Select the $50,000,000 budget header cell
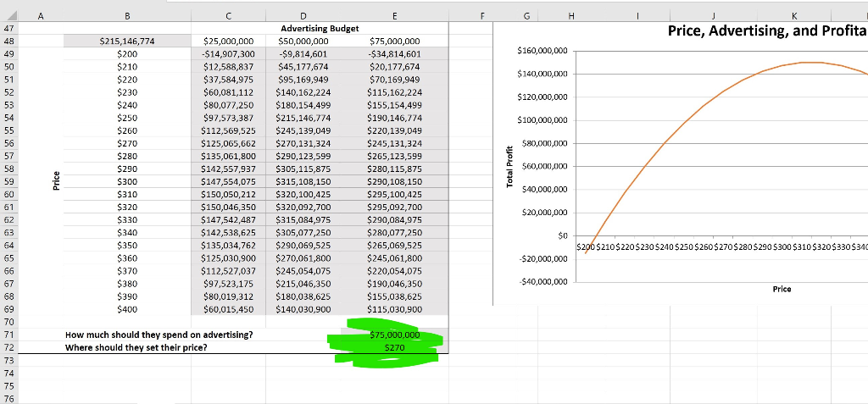868x404 pixels. pyautogui.click(x=303, y=41)
